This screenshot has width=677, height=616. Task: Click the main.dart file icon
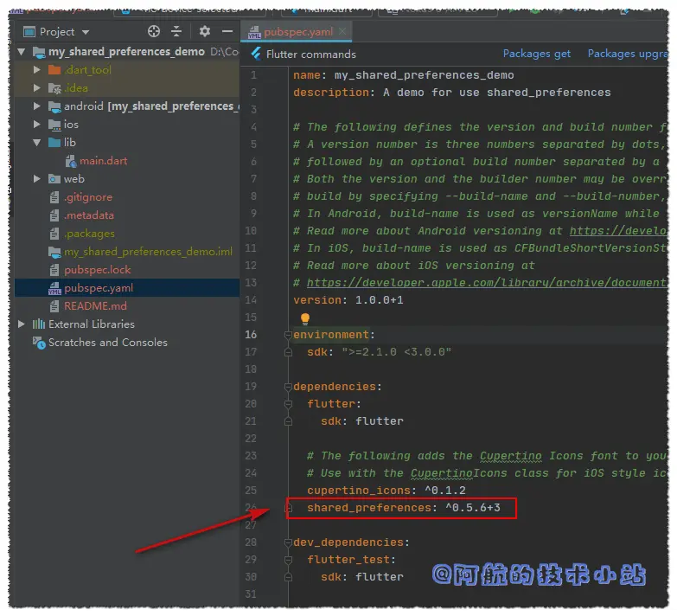coord(71,161)
